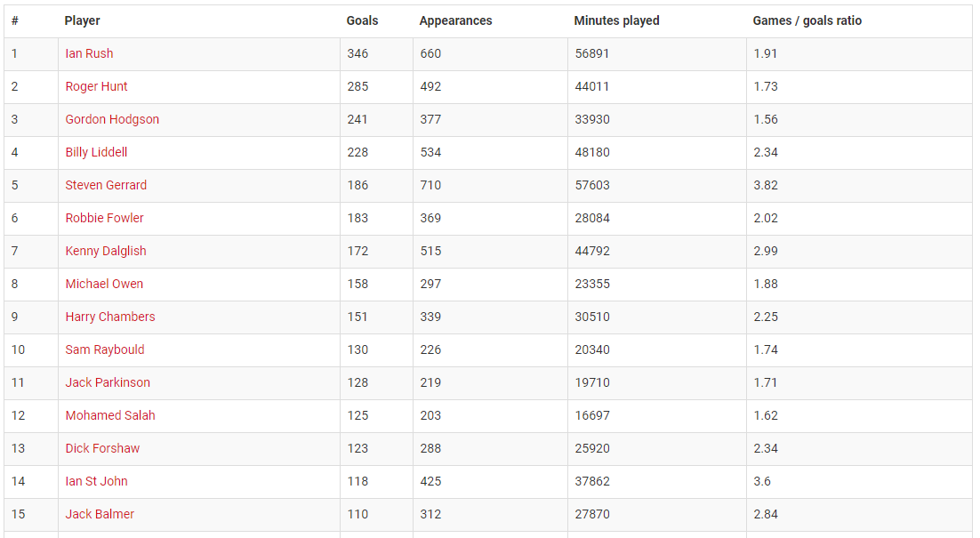Image resolution: width=980 pixels, height=538 pixels.
Task: Open Roger Hunt player link
Action: pos(96,87)
